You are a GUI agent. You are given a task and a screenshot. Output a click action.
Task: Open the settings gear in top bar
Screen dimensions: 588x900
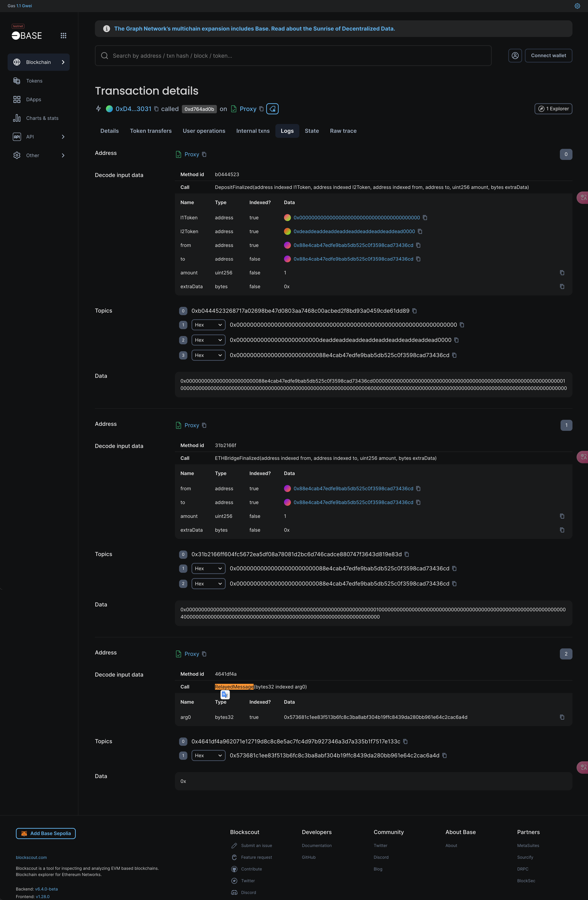coord(577,6)
